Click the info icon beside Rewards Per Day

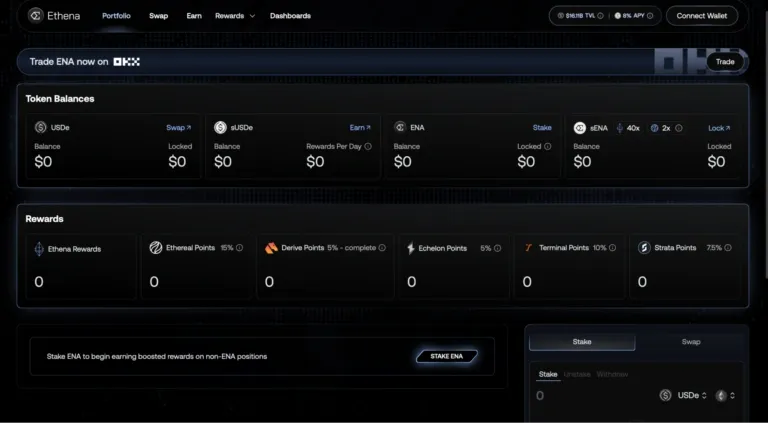[x=368, y=146]
